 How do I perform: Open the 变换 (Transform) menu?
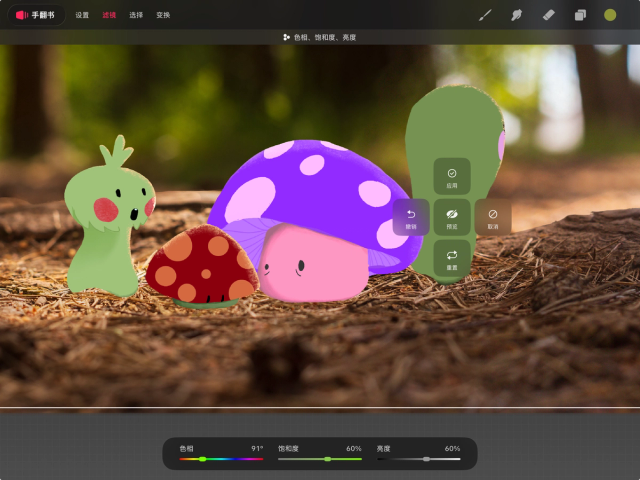click(163, 15)
